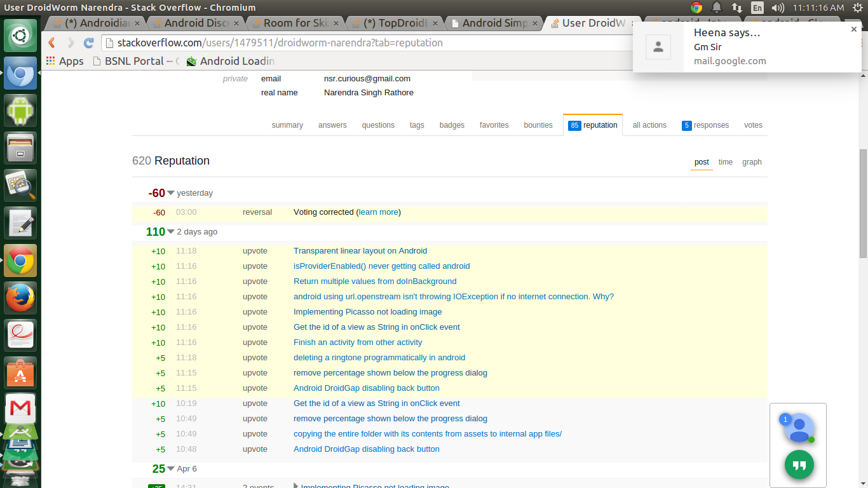This screenshot has height=488, width=868.
Task: Open Implementing Picasso not loading image at 11:16
Action: click(367, 312)
